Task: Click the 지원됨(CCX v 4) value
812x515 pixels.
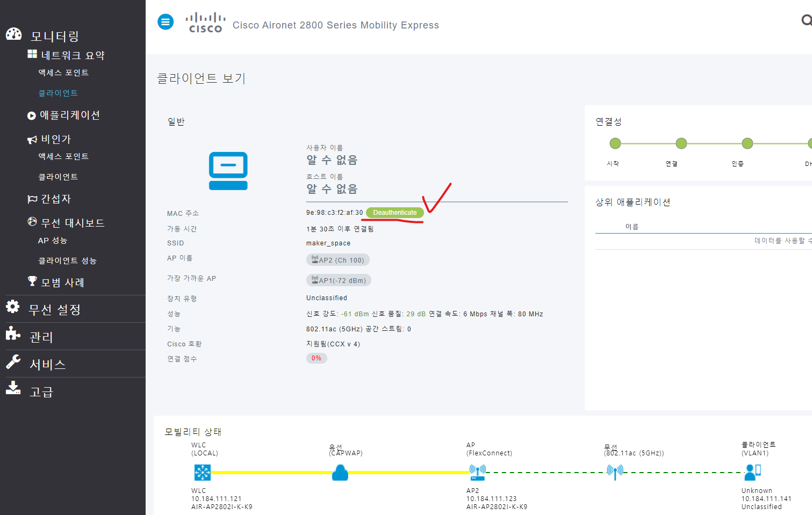Action: pos(333,344)
